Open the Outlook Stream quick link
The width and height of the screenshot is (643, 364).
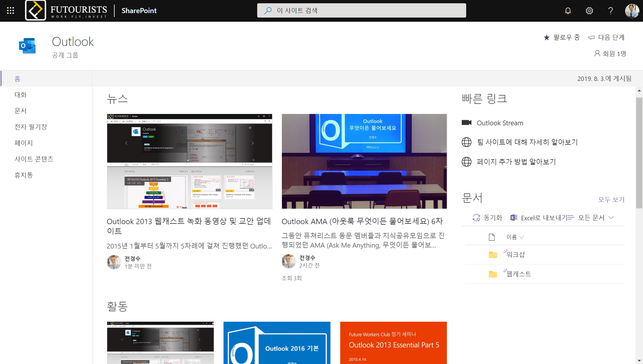pyautogui.click(x=500, y=123)
